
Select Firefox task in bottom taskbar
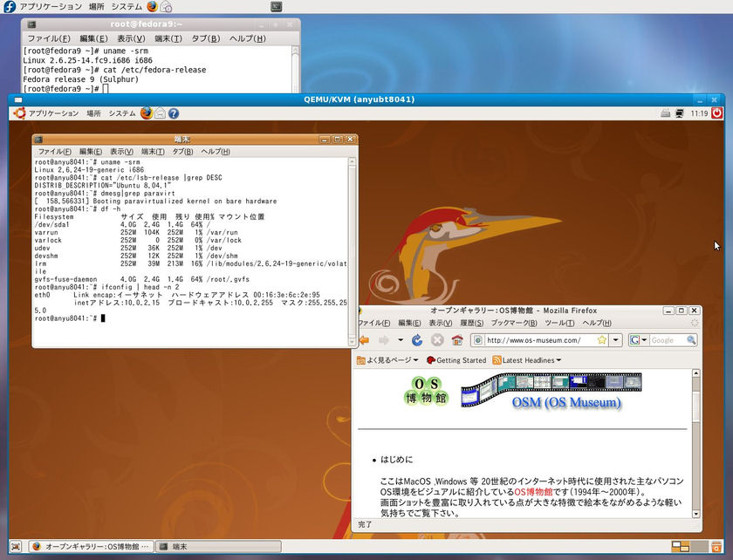(91, 546)
